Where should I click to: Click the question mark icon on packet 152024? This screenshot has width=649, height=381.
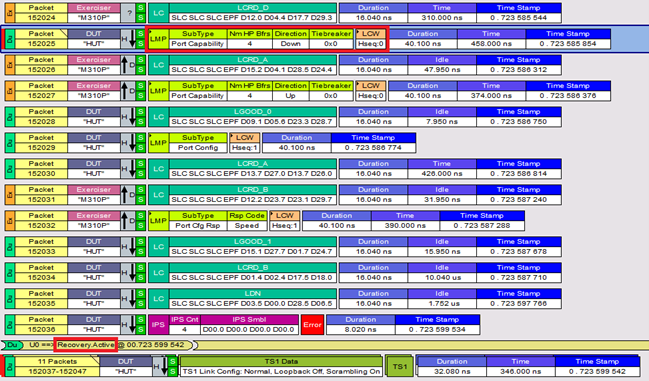[x=129, y=13]
